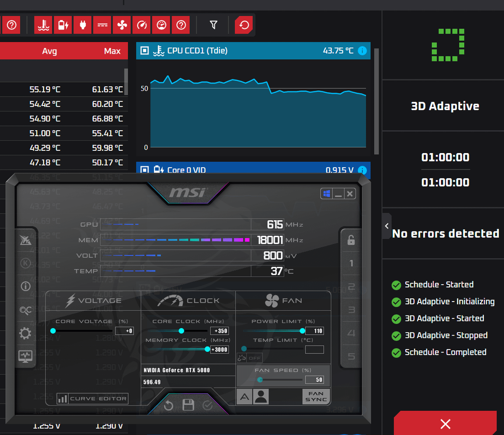
Task: Apply settings with the checkmark icon
Action: coord(208,405)
